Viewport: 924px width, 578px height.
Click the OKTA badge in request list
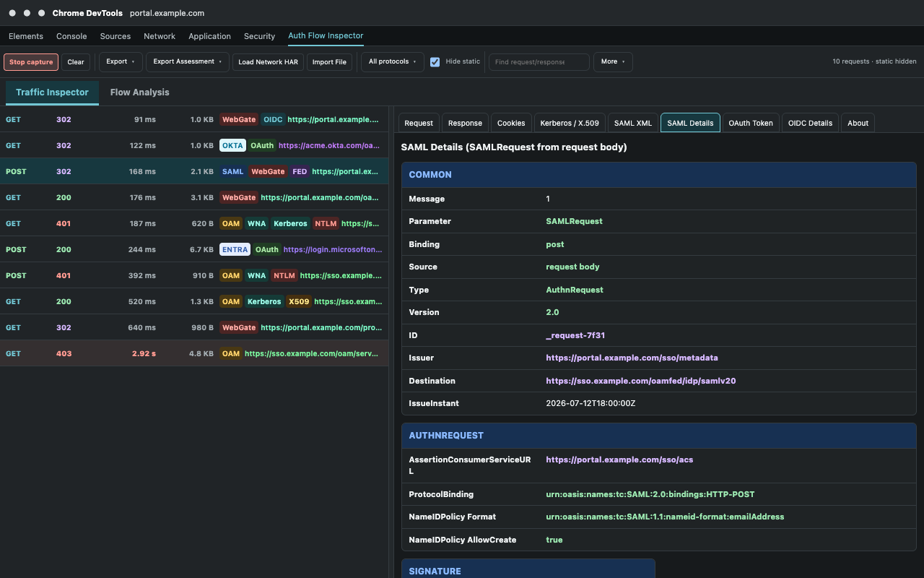[x=232, y=145]
